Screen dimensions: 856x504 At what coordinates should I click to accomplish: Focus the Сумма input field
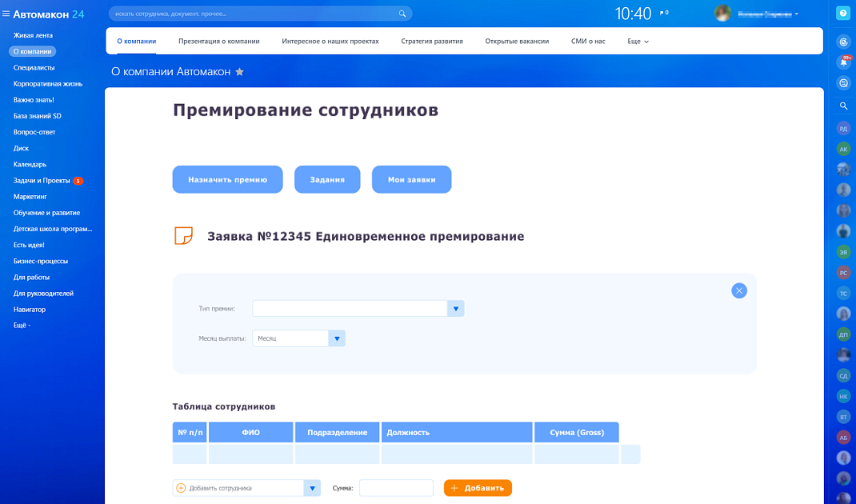click(x=396, y=488)
